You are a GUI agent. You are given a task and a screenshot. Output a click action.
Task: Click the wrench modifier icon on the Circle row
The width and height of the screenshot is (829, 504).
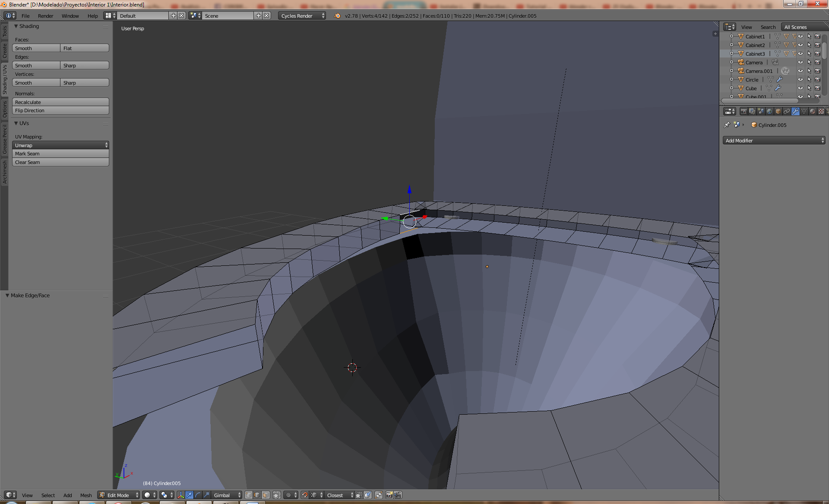780,79
